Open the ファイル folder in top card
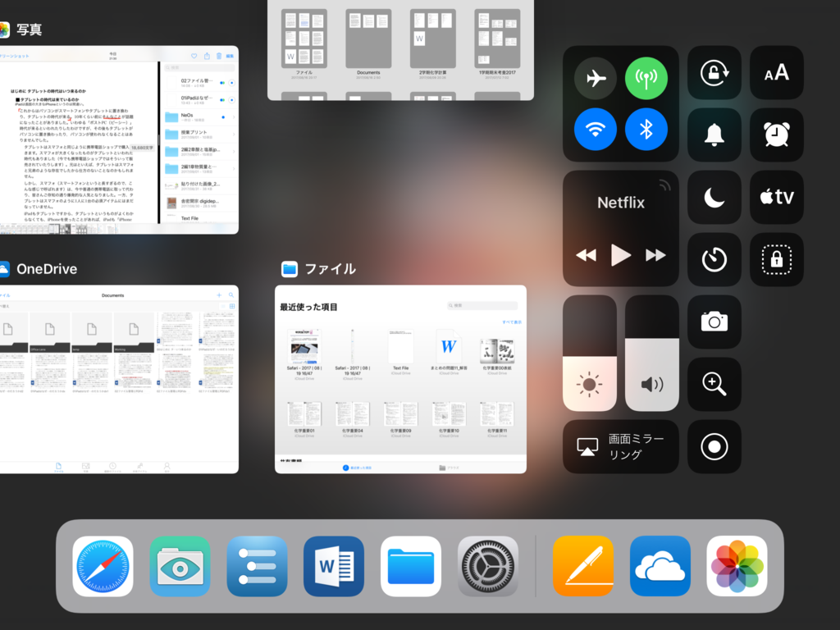 click(x=304, y=44)
